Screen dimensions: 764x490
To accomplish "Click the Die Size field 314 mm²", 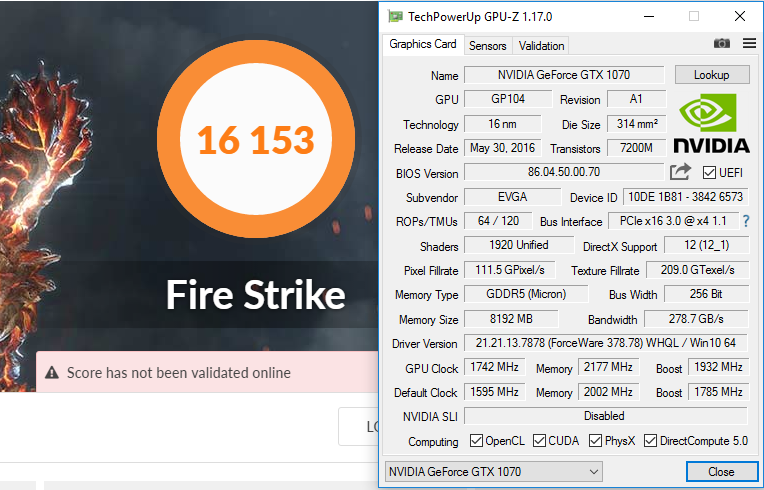I will tap(636, 124).
